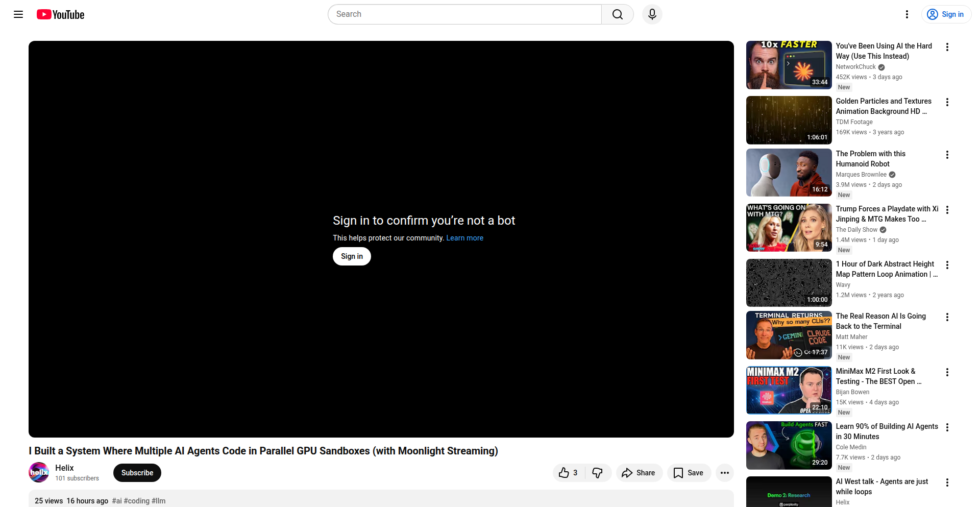Open options for MiniMax M2 video
The image size is (980, 507).
[947, 372]
